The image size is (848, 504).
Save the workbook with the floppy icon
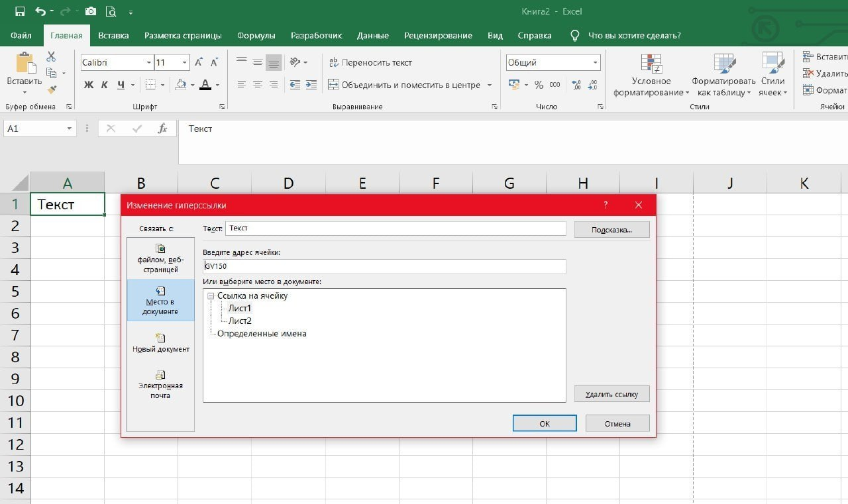click(x=20, y=11)
